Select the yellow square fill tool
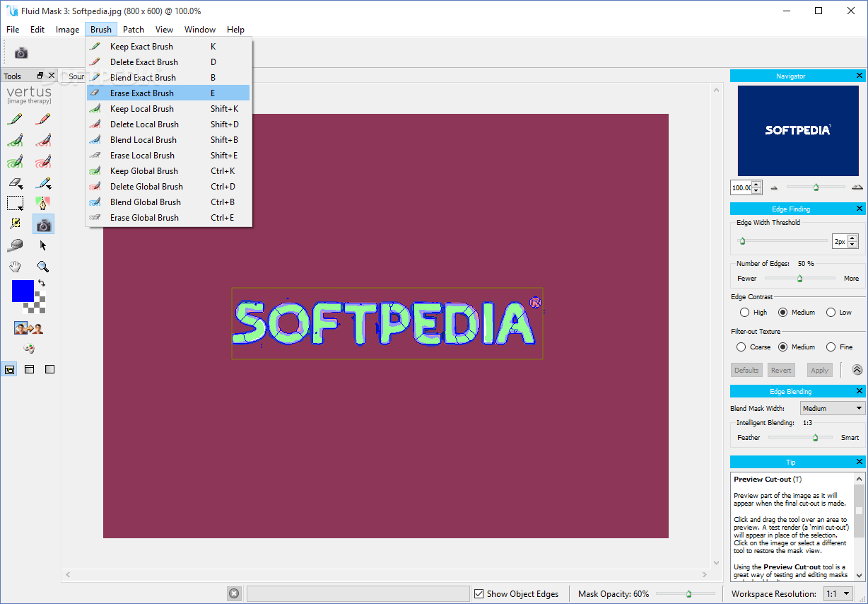This screenshot has height=604, width=868. click(15, 224)
